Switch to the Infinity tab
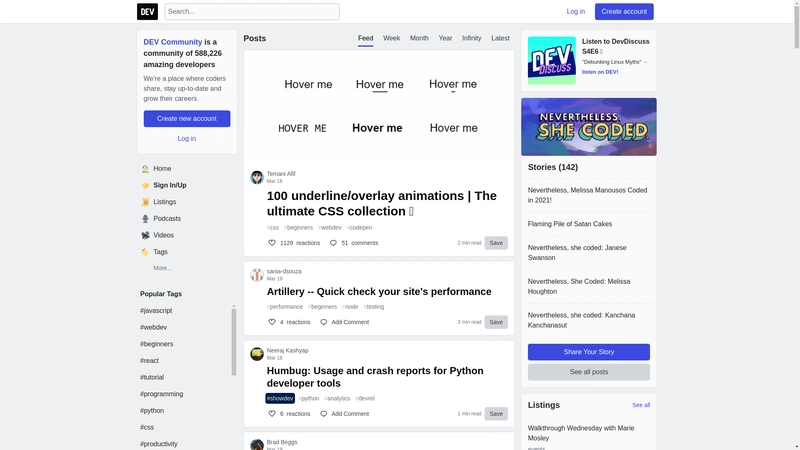800x450 pixels. pyautogui.click(x=471, y=38)
